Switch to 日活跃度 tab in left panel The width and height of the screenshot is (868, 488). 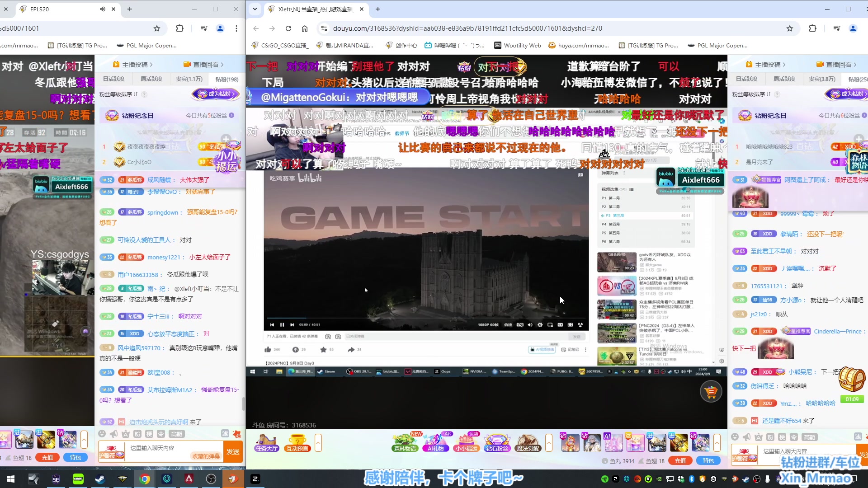[x=113, y=79]
